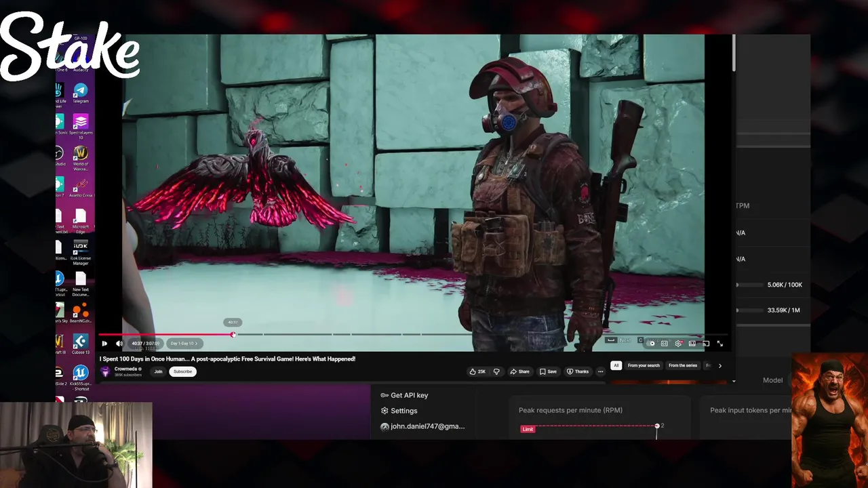868x488 pixels.
Task: Open the Telegram desktop shortcut
Action: (x=81, y=94)
